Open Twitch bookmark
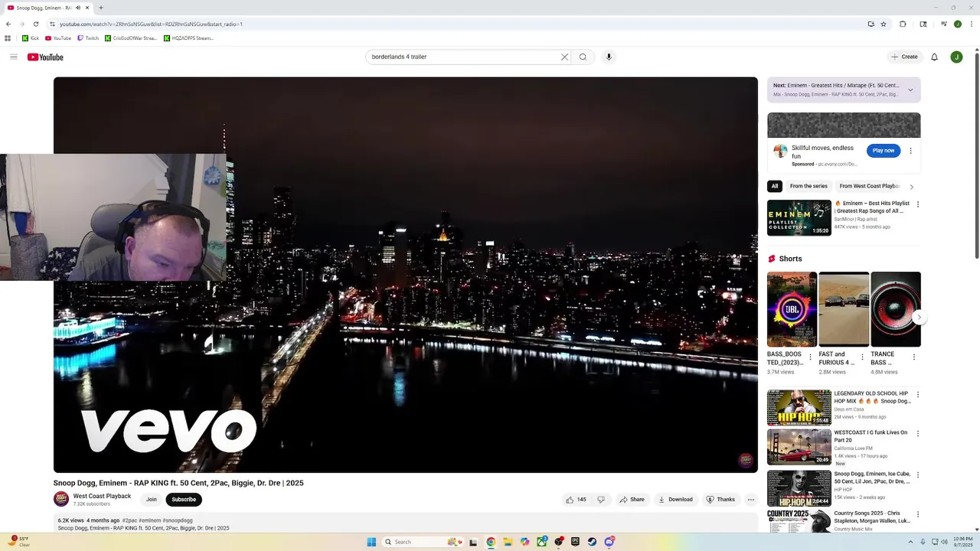 [x=88, y=38]
